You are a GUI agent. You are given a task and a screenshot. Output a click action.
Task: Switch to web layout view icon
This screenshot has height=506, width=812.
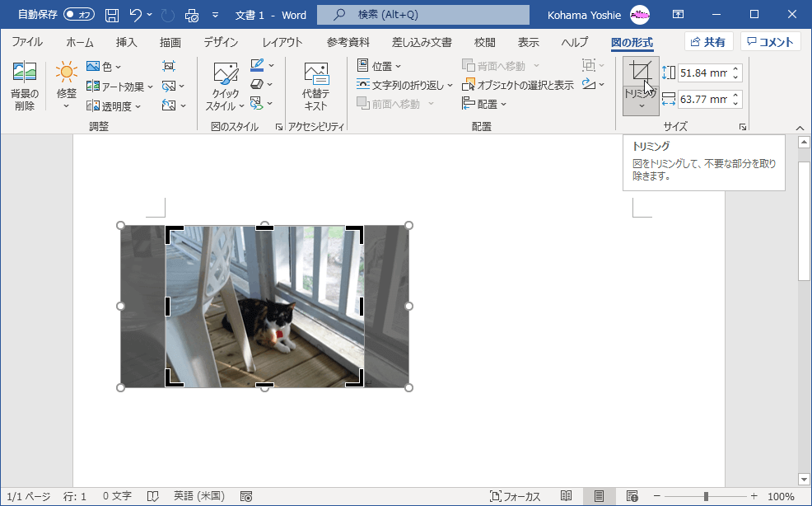[632, 497]
